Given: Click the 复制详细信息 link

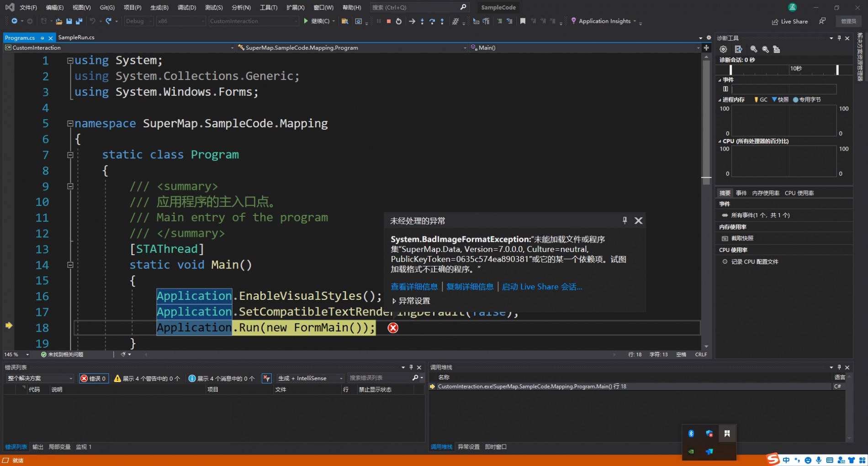Looking at the screenshot, I should click(470, 287).
